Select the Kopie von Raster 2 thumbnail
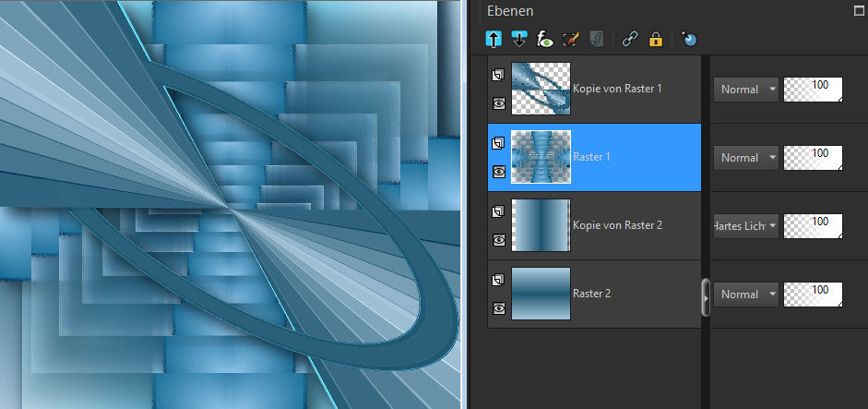 (x=541, y=225)
